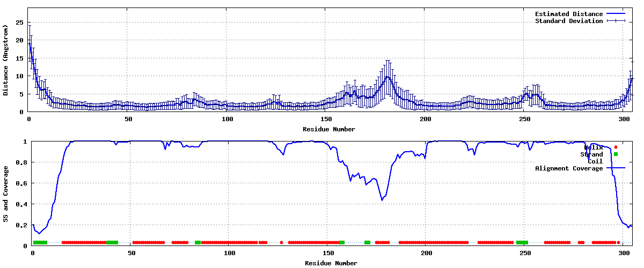Viewport: 644px width, 268px height.
Task: Click the green strand segment near residue 0
Action: [x=40, y=242]
